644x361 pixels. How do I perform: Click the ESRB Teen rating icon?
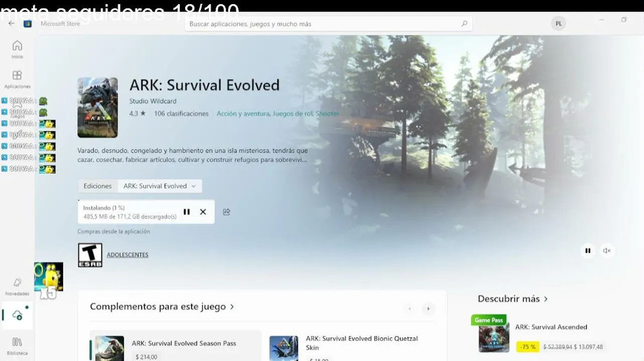(x=90, y=255)
